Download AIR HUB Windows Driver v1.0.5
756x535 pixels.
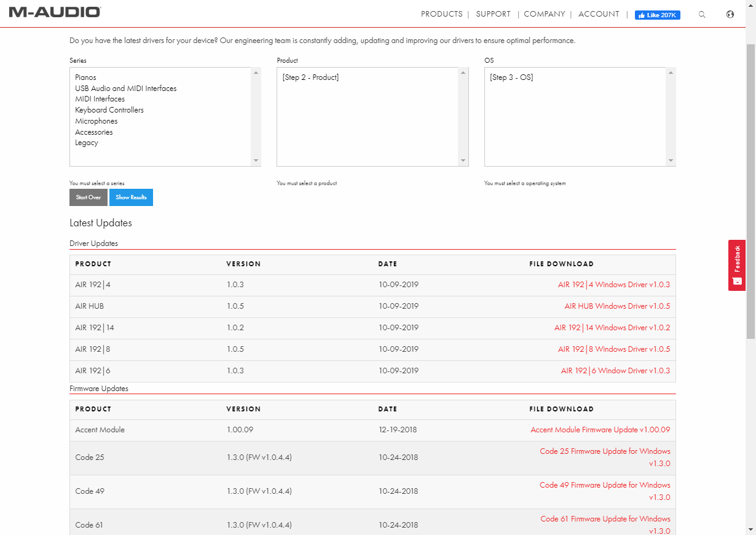[617, 306]
